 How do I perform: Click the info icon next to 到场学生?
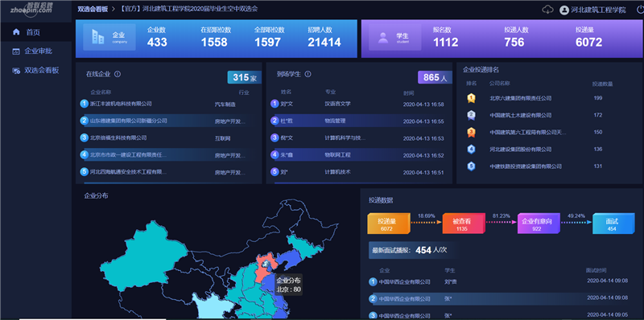(308, 74)
